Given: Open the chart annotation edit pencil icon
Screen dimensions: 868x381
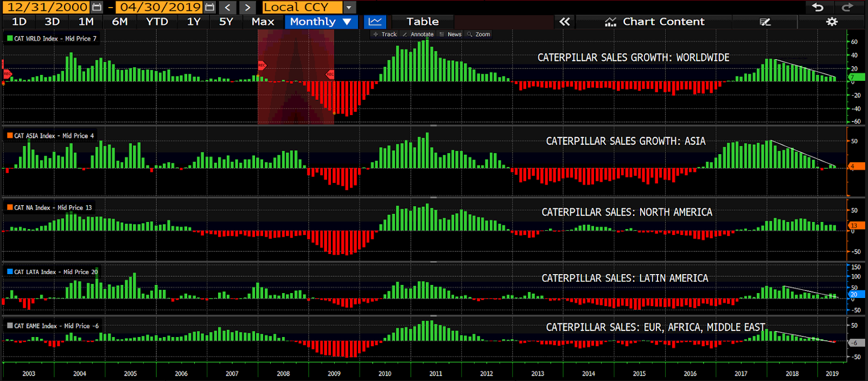Looking at the screenshot, I should 765,22.
